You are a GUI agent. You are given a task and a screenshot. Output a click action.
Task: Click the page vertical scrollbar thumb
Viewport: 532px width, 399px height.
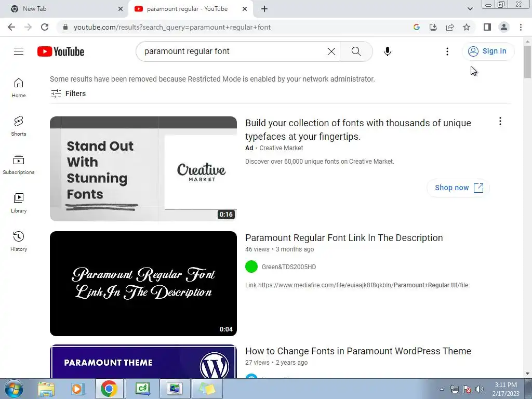[x=527, y=62]
